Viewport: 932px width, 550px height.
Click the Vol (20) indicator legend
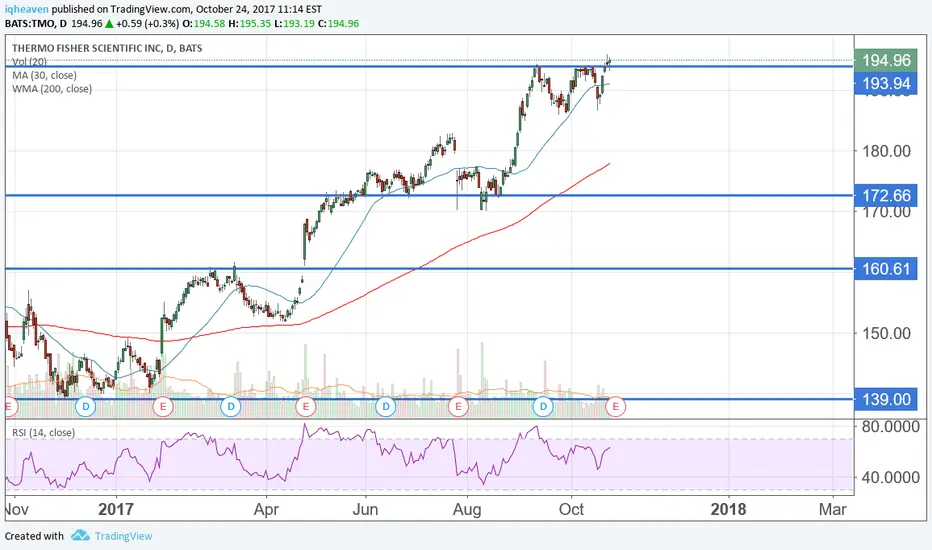(29, 61)
